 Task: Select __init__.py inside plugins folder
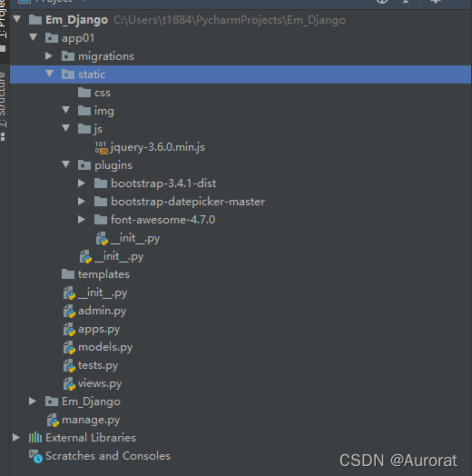point(135,239)
